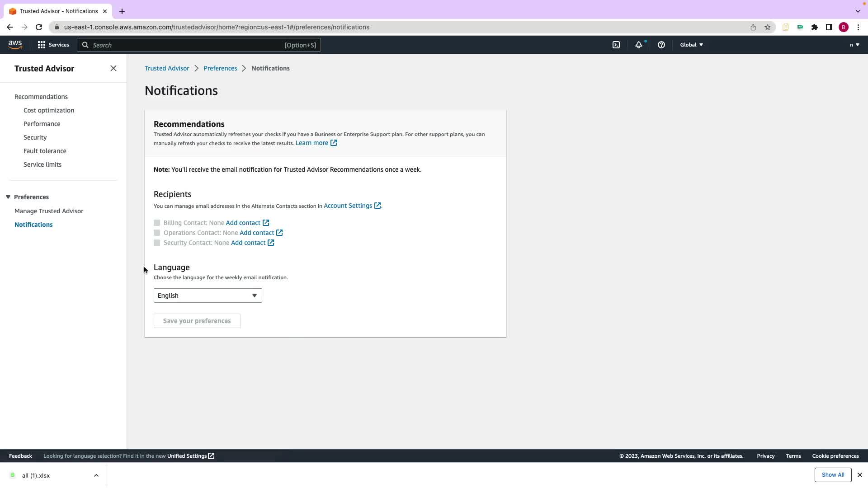Image resolution: width=868 pixels, height=488 pixels.
Task: Bookmark this page with star icon
Action: pyautogui.click(x=767, y=27)
